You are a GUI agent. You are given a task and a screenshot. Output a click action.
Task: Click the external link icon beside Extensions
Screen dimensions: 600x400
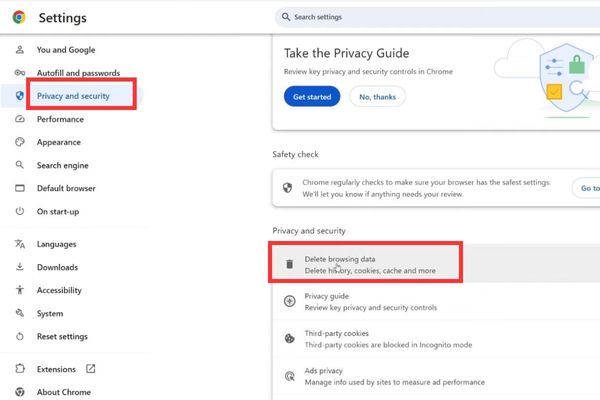tap(91, 369)
